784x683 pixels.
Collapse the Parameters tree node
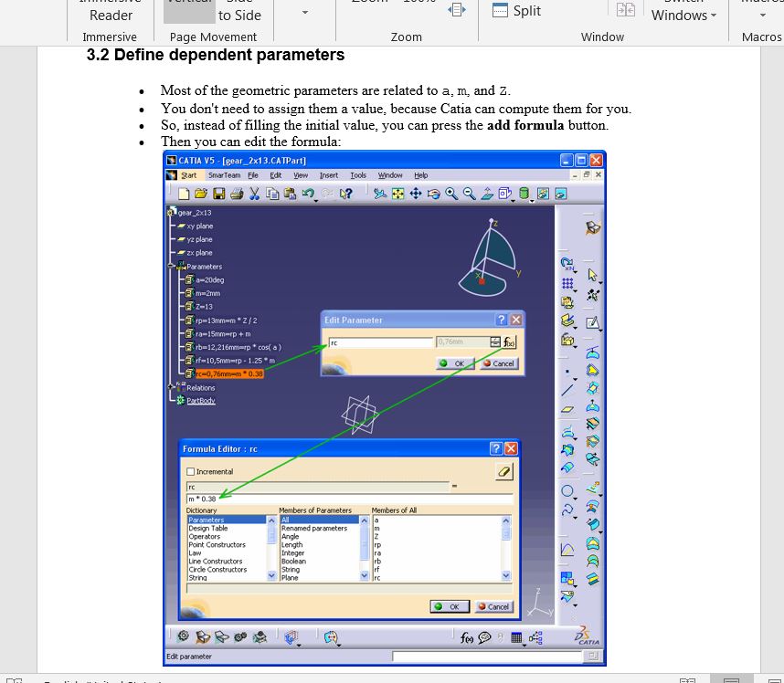172,267
